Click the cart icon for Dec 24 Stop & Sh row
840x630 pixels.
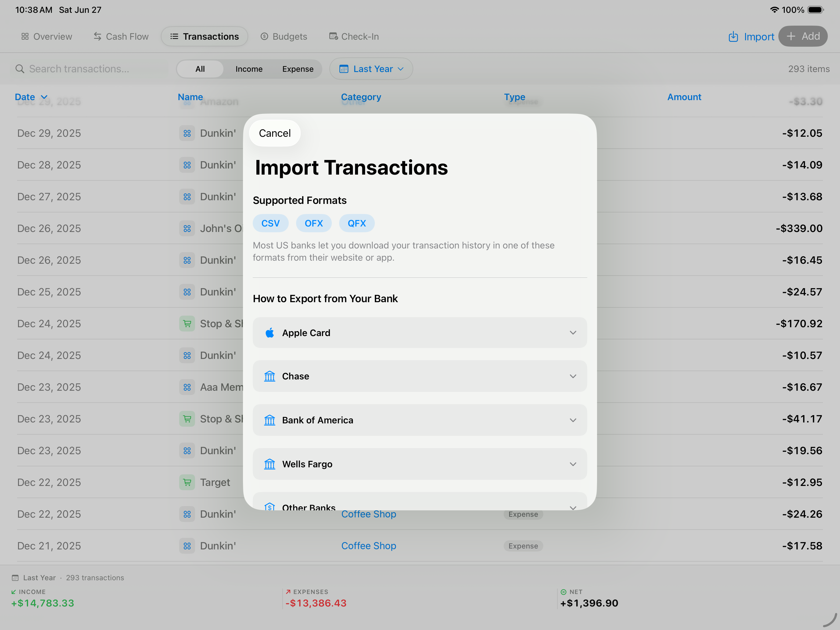(187, 324)
